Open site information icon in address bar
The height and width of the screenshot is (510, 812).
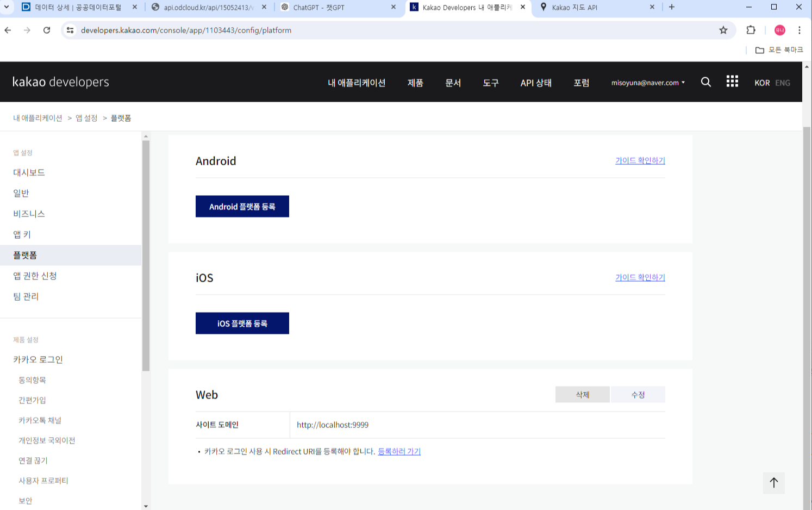[x=70, y=30]
